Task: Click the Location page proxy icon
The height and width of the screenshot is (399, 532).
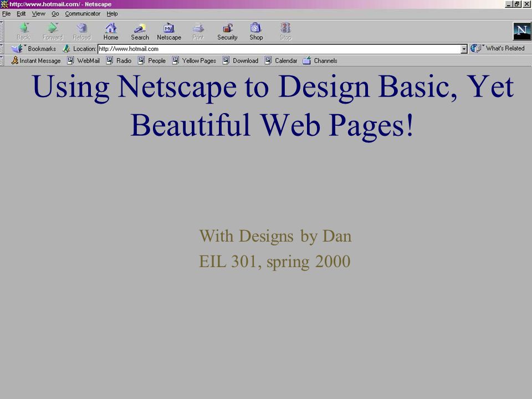Action: tap(66, 49)
